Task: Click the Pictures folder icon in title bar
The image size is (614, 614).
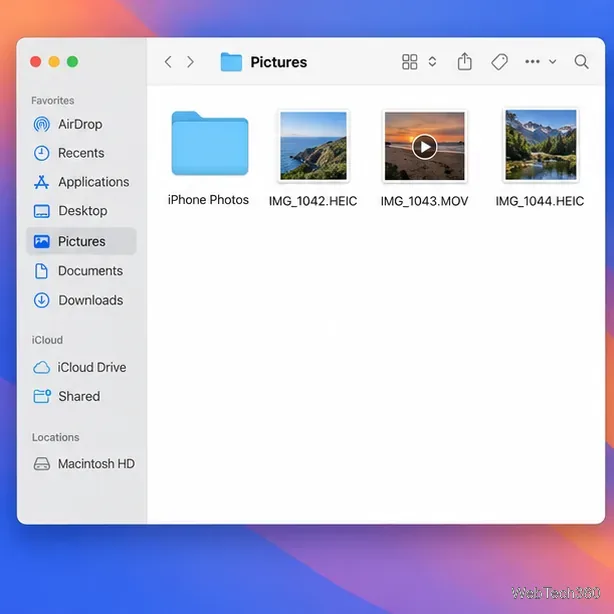Action: (231, 62)
